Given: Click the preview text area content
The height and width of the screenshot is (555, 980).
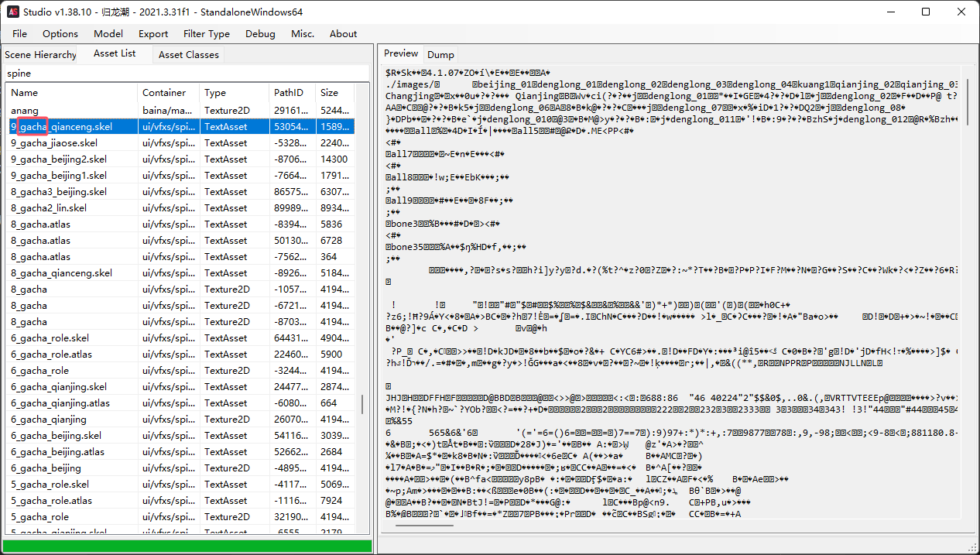Looking at the screenshot, I should pos(671,294).
